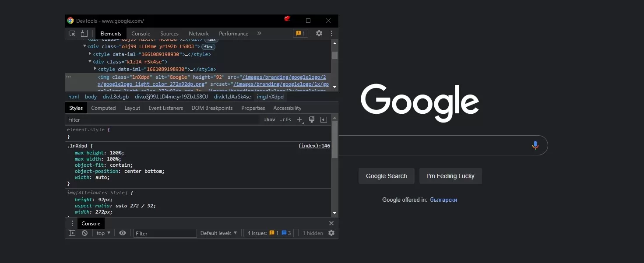Click the googlelogo image src link
Screen dimensions: 644x263
pos(212,81)
